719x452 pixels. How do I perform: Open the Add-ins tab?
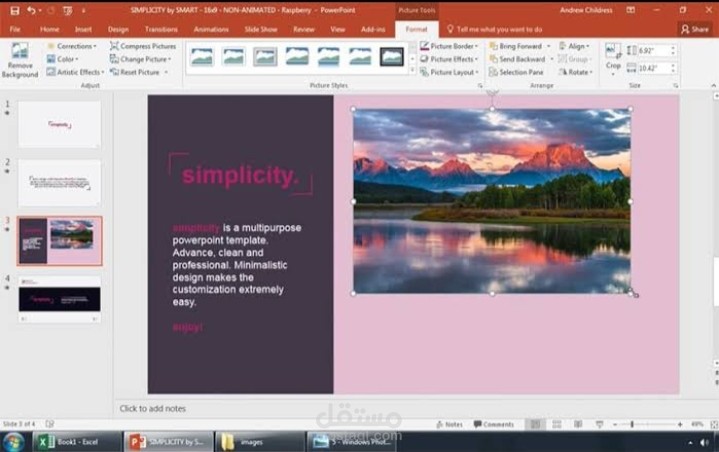click(x=373, y=29)
